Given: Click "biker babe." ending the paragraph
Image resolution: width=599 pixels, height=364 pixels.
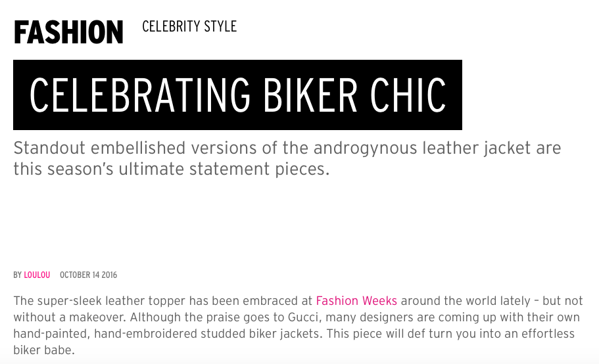Looking at the screenshot, I should click(44, 350).
